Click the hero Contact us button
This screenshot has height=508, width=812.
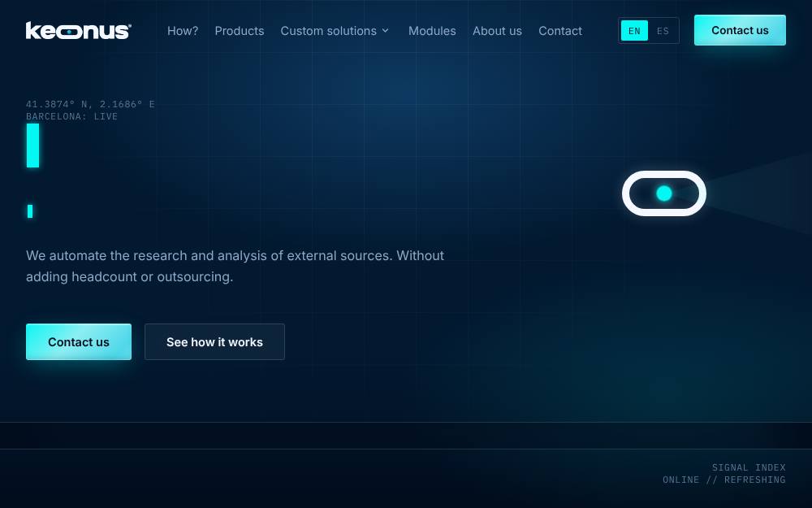(79, 341)
